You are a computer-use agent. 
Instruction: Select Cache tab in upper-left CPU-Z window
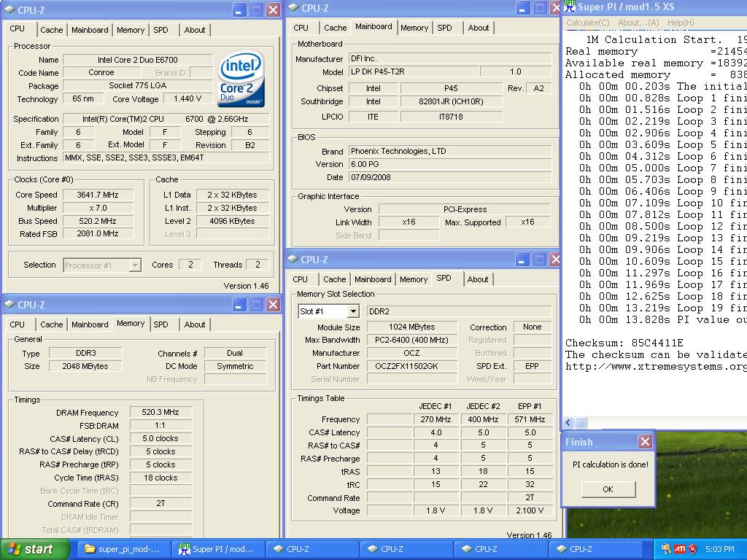(52, 30)
